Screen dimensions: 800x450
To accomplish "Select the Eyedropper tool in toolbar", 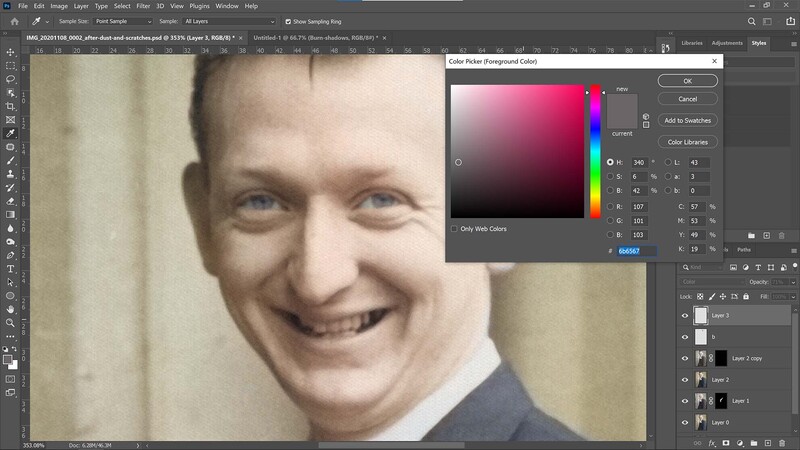I will click(x=10, y=133).
